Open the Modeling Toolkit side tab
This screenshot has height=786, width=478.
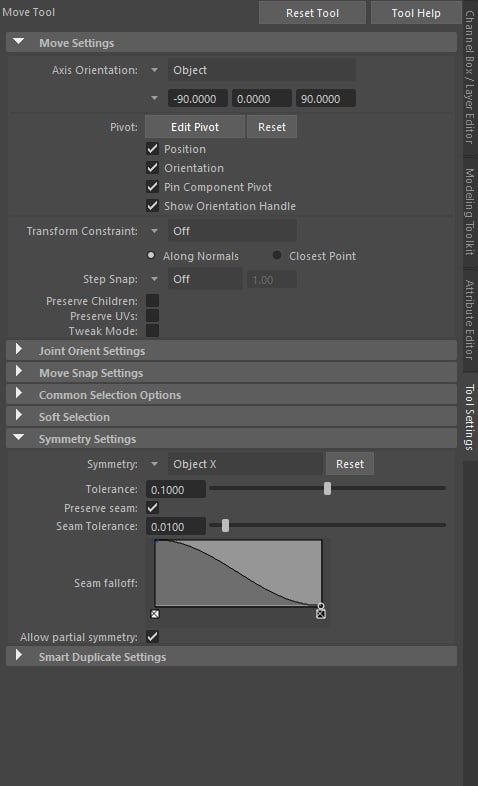tap(469, 212)
